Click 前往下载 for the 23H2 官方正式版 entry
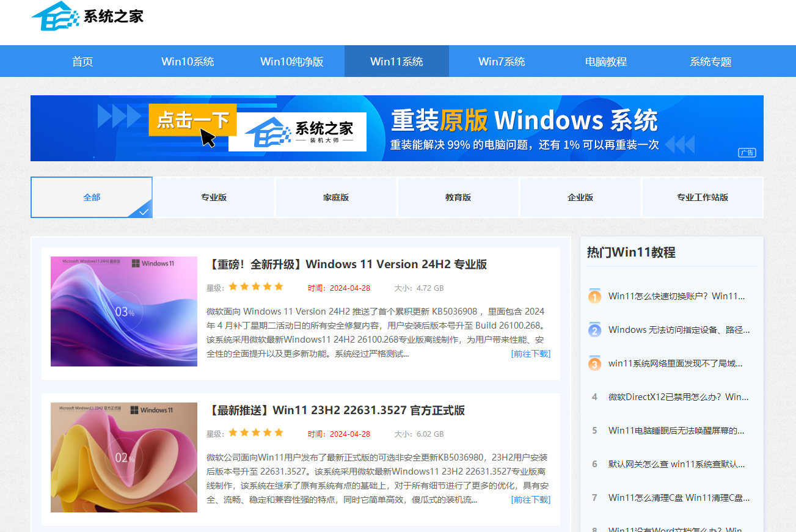The width and height of the screenshot is (796, 532). (x=530, y=500)
